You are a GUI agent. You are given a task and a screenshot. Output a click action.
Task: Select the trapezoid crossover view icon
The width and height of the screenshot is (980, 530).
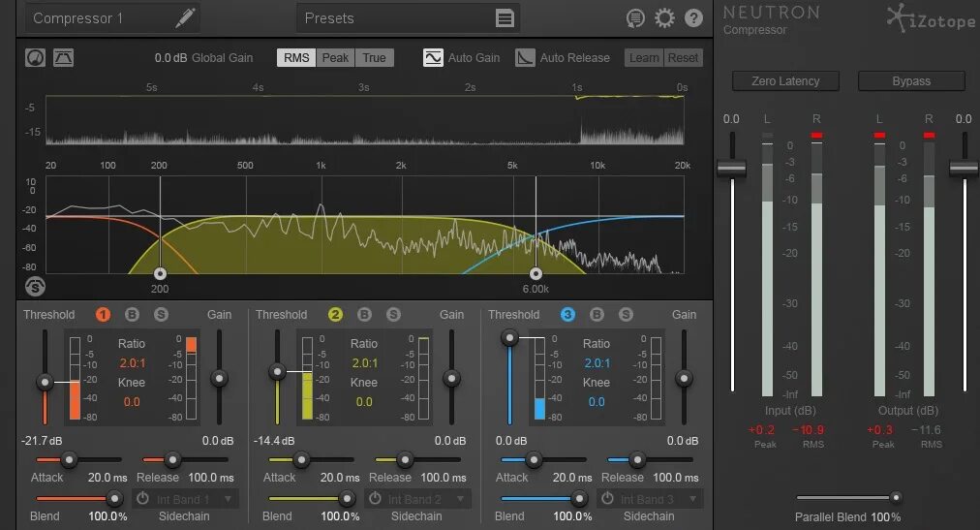(x=63, y=57)
